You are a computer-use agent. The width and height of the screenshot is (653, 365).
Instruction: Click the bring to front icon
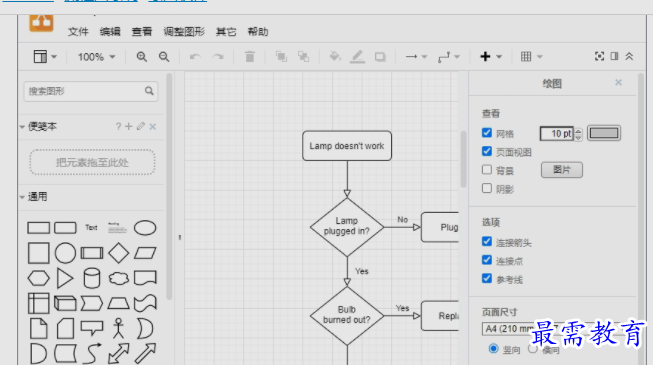(x=281, y=57)
